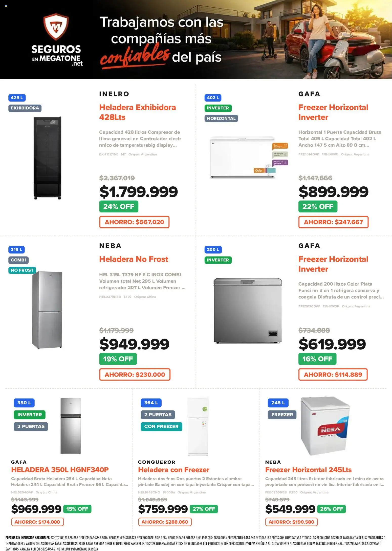The height and width of the screenshot is (551, 392).
Task: Click the $899.999 Gafa freezer price
Action: [333, 192]
